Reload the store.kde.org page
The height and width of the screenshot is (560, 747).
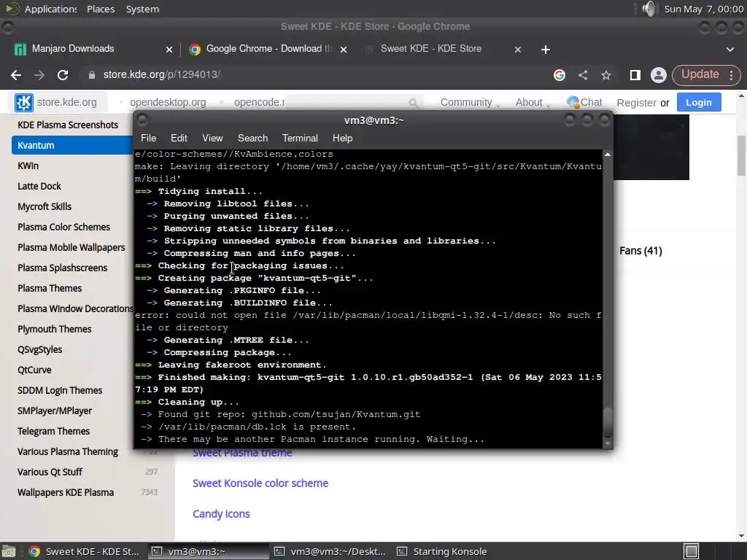click(x=63, y=75)
